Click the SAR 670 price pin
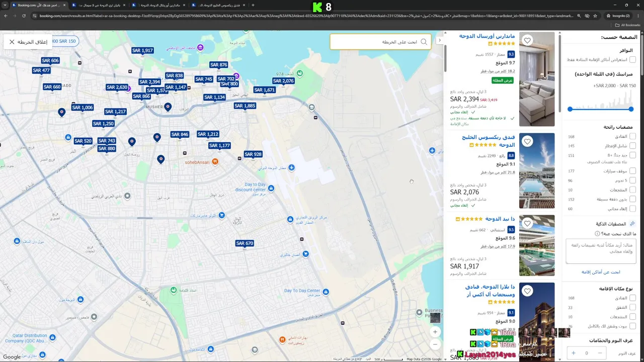 point(245,243)
